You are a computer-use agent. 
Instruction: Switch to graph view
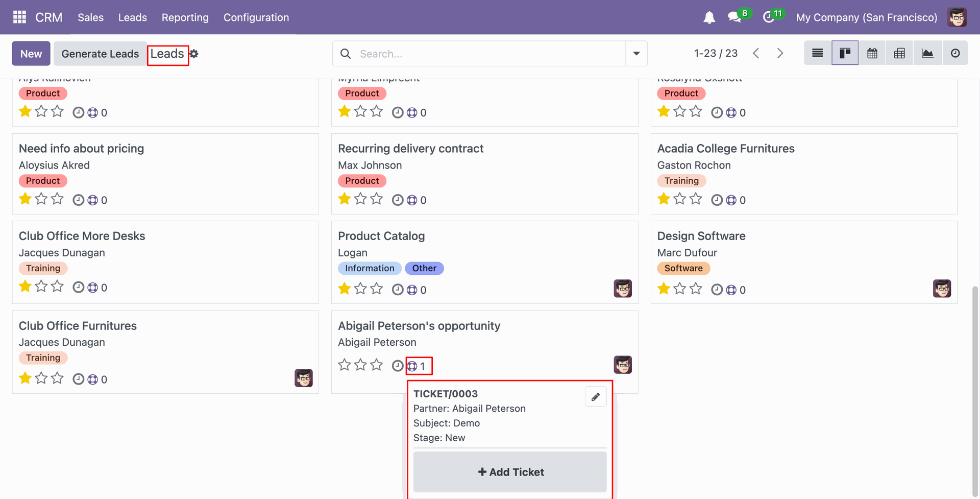pyautogui.click(x=927, y=53)
